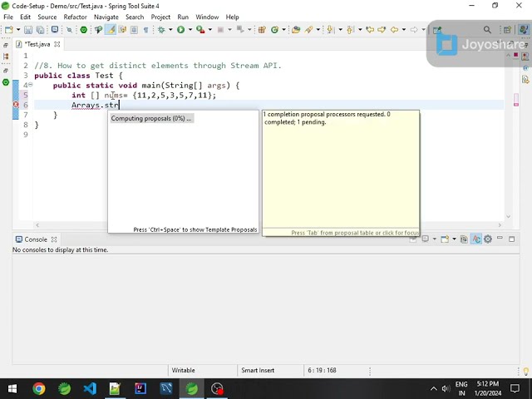The height and width of the screenshot is (399, 532).
Task: Open Google Chrome from the taskbar
Action: coord(39,388)
